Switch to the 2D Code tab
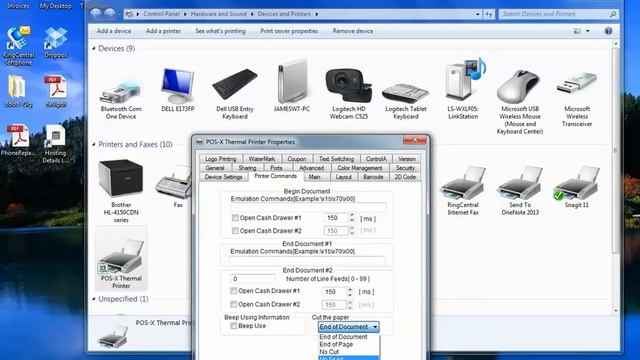This screenshot has width=640, height=360. (x=405, y=177)
